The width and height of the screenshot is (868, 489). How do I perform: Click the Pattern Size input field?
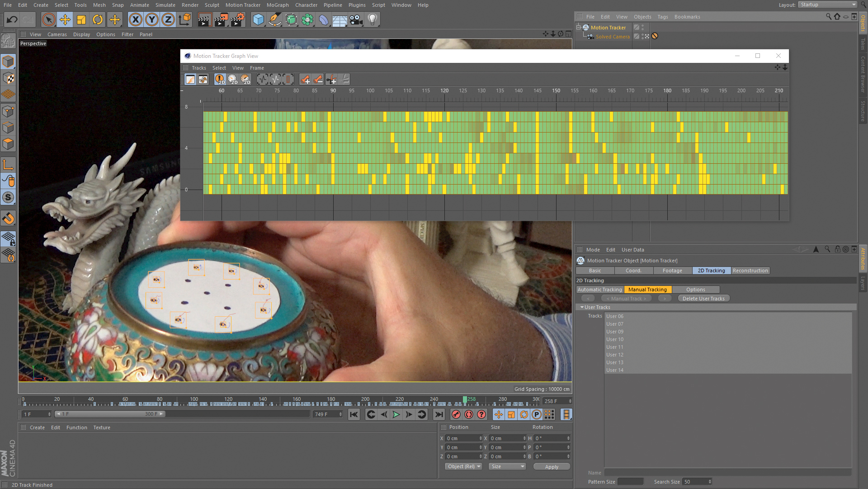click(630, 482)
